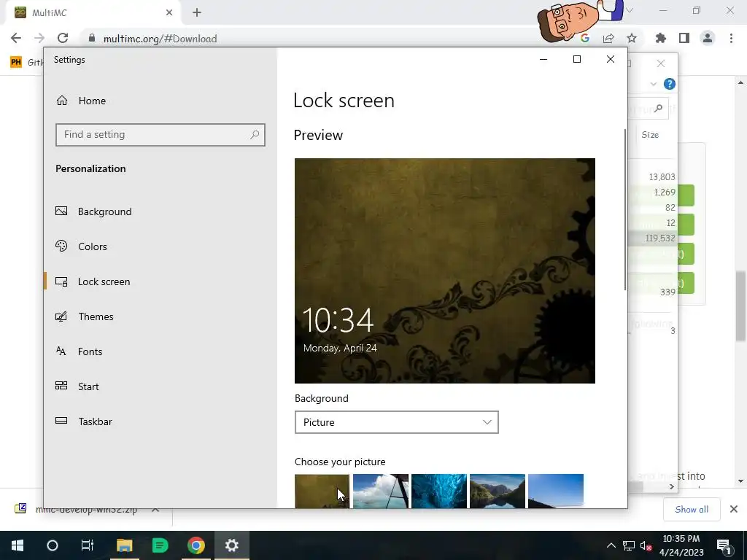Open muted volume tray icon
Viewport: 747px width, 560px height.
[x=646, y=545]
